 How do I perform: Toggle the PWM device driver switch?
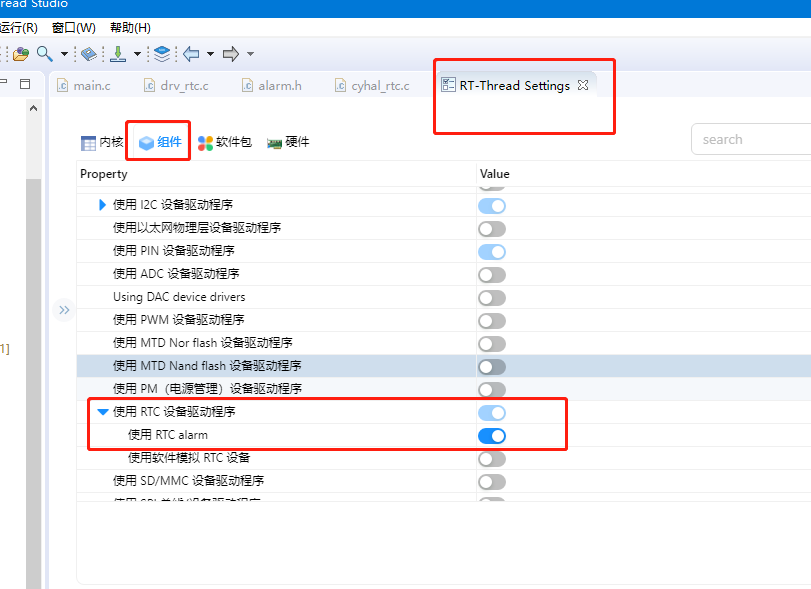(492, 321)
